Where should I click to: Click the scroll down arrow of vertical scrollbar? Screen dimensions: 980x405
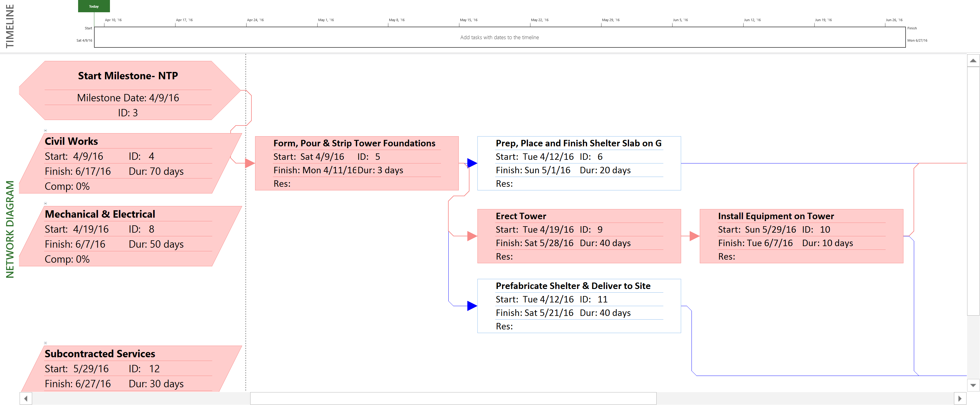973,385
